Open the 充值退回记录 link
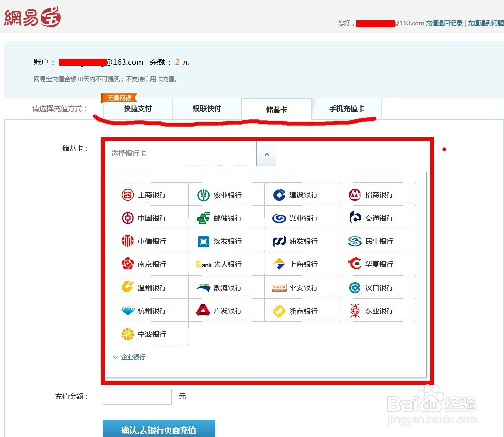The width and height of the screenshot is (504, 437). tap(444, 23)
